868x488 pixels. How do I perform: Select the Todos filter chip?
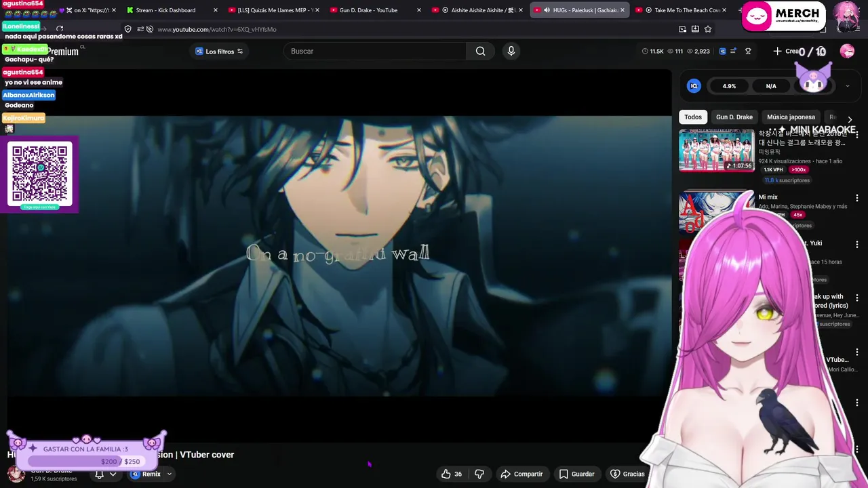[693, 117]
